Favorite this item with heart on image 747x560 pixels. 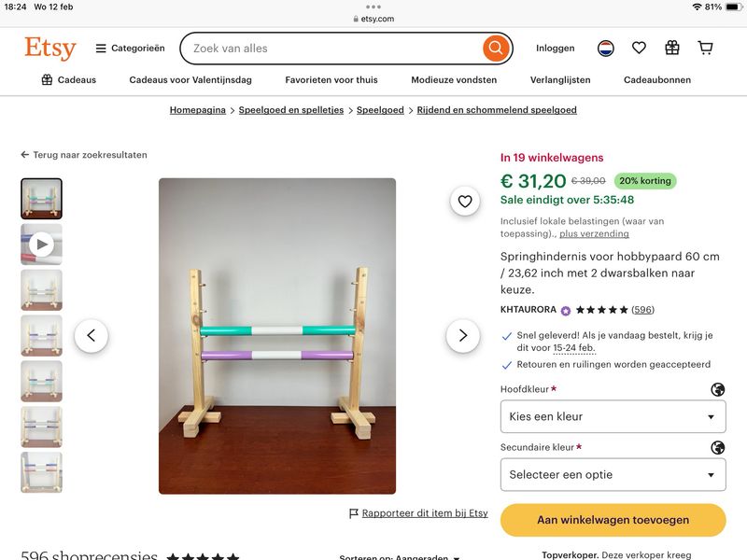(465, 201)
